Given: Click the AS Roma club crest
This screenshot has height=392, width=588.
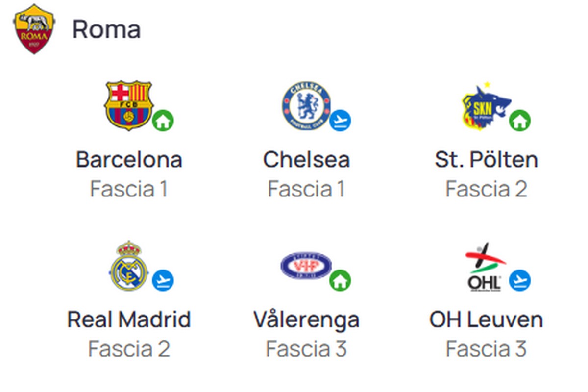Looking at the screenshot, I should [33, 29].
